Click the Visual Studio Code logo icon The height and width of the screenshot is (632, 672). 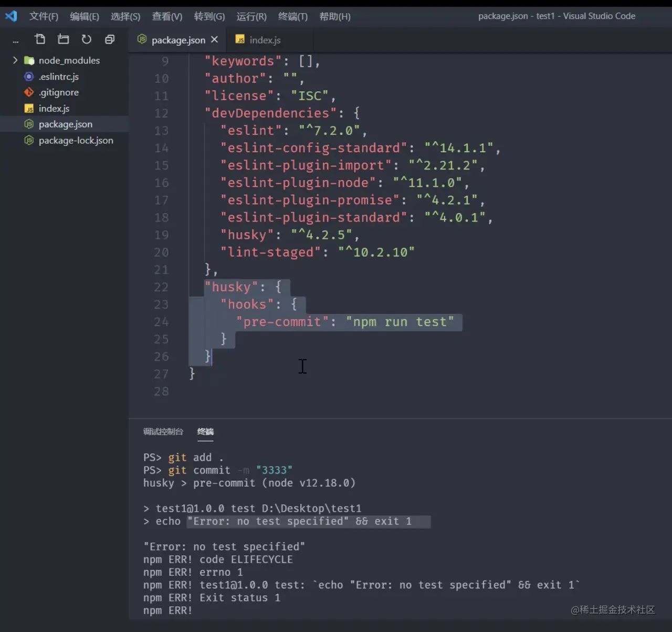coord(11,16)
